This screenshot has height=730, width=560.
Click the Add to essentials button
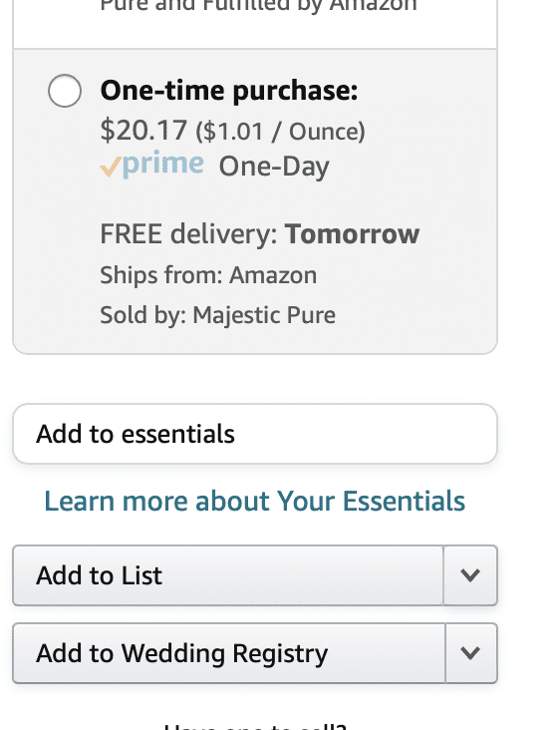pyautogui.click(x=255, y=434)
